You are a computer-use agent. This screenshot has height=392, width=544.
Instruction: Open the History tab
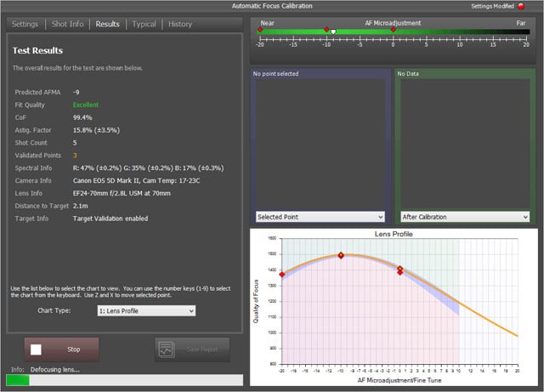click(180, 24)
